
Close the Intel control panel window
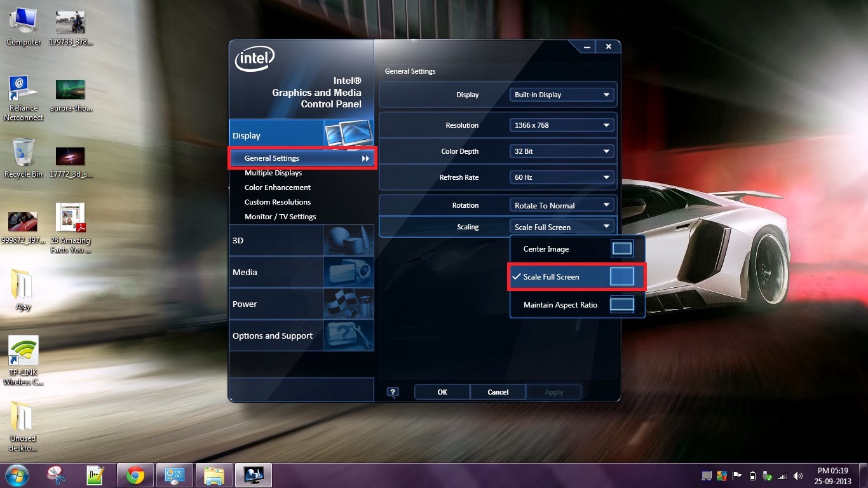608,47
